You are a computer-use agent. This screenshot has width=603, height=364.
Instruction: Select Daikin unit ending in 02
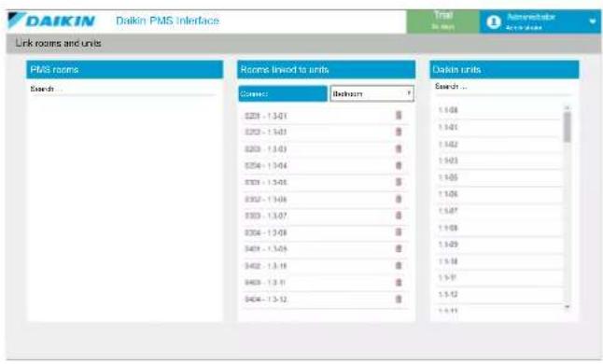(x=499, y=144)
